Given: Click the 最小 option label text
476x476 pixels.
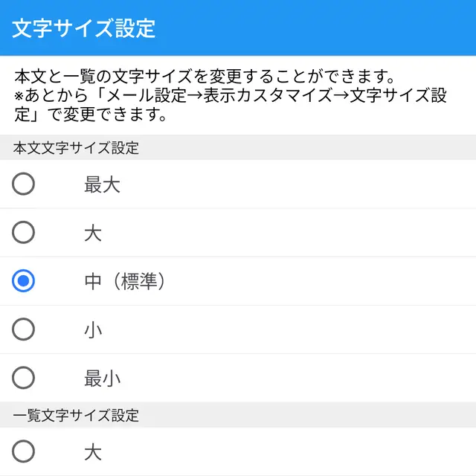Looking at the screenshot, I should [x=103, y=379].
